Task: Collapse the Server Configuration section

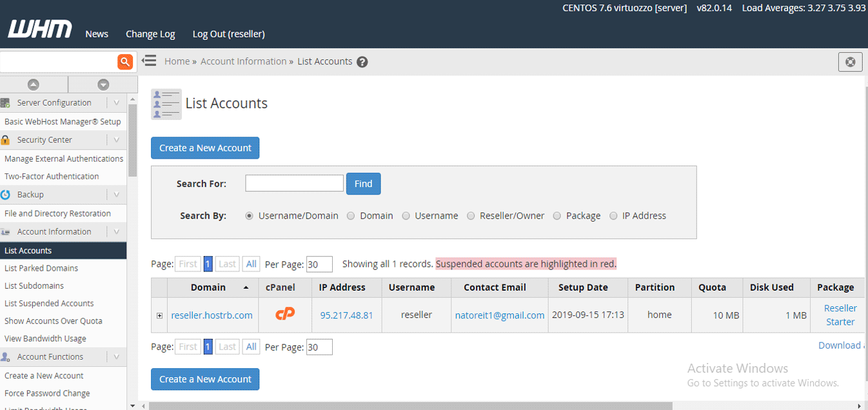Action: click(116, 102)
